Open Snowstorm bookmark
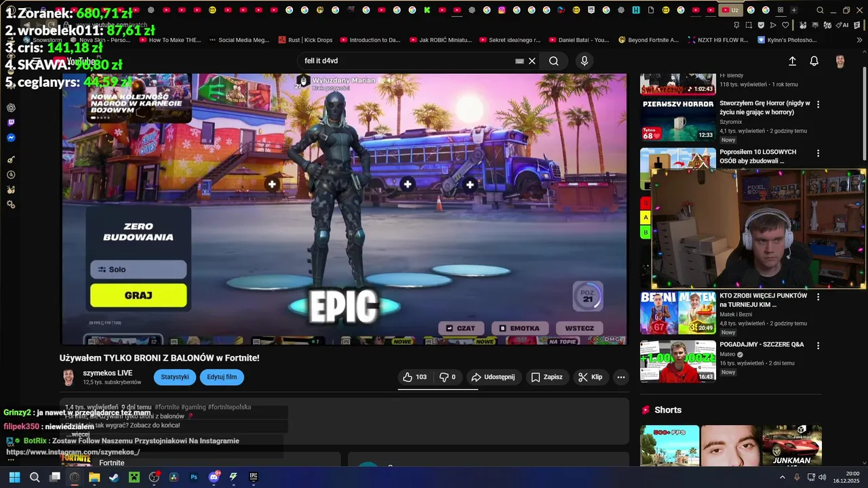Image resolution: width=868 pixels, height=488 pixels. click(x=42, y=40)
